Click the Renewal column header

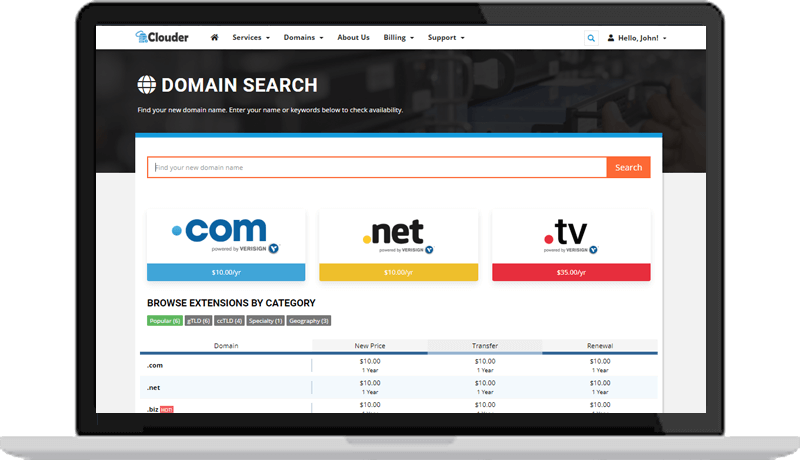click(600, 346)
